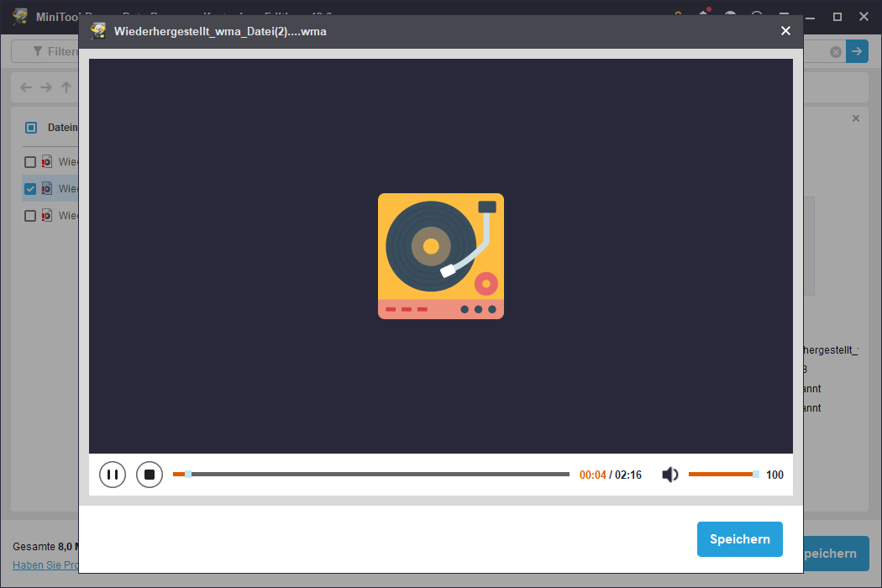Check the first Wie... file checkbox

click(30, 162)
